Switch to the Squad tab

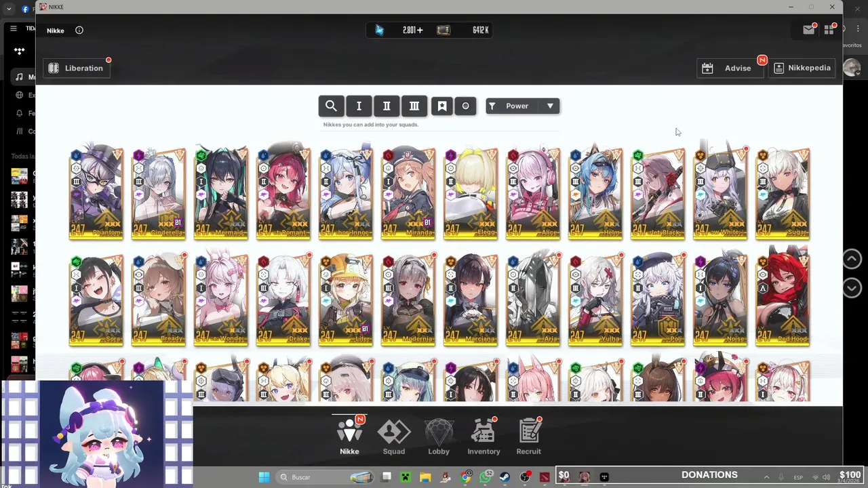tap(394, 435)
